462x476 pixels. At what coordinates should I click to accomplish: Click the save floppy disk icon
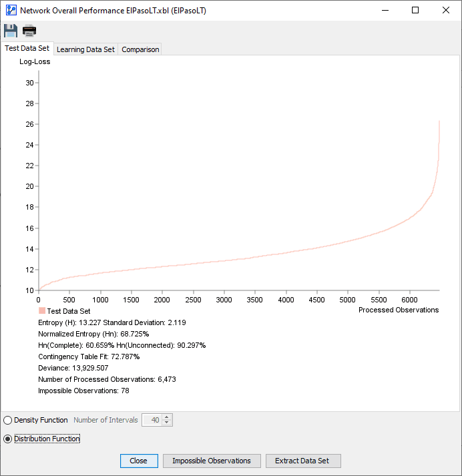pyautogui.click(x=11, y=31)
